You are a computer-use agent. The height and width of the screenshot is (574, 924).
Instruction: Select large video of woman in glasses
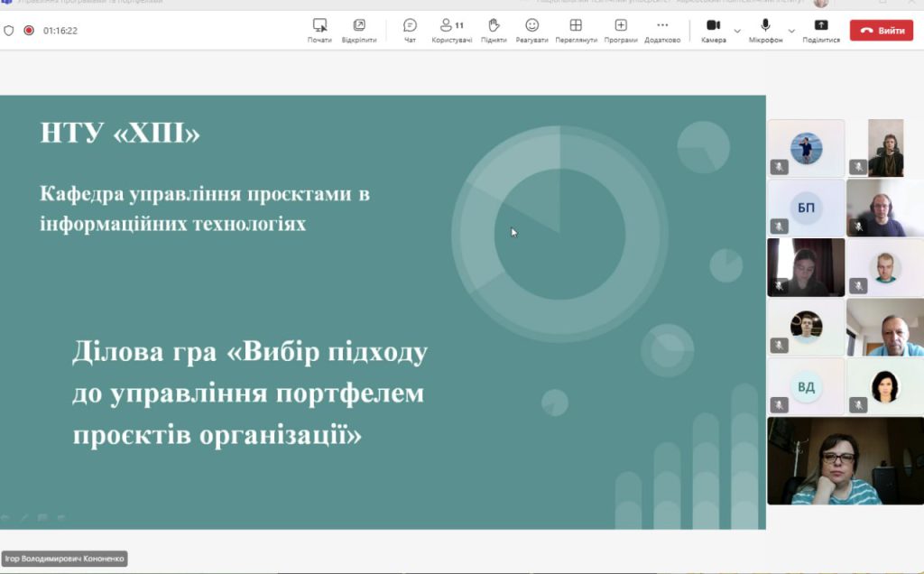coord(845,461)
